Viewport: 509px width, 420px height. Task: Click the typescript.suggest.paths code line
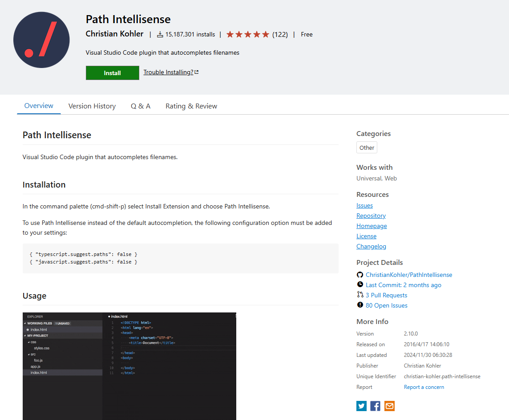(84, 254)
